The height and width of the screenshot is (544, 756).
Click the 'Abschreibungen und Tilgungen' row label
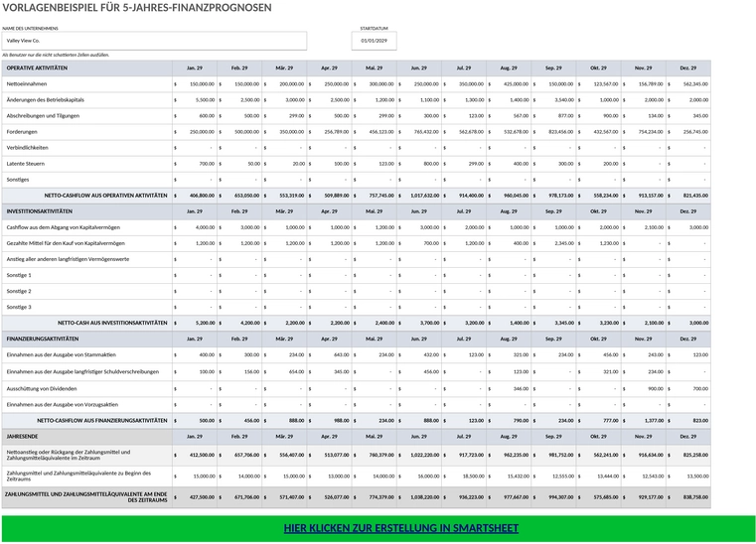pos(43,115)
